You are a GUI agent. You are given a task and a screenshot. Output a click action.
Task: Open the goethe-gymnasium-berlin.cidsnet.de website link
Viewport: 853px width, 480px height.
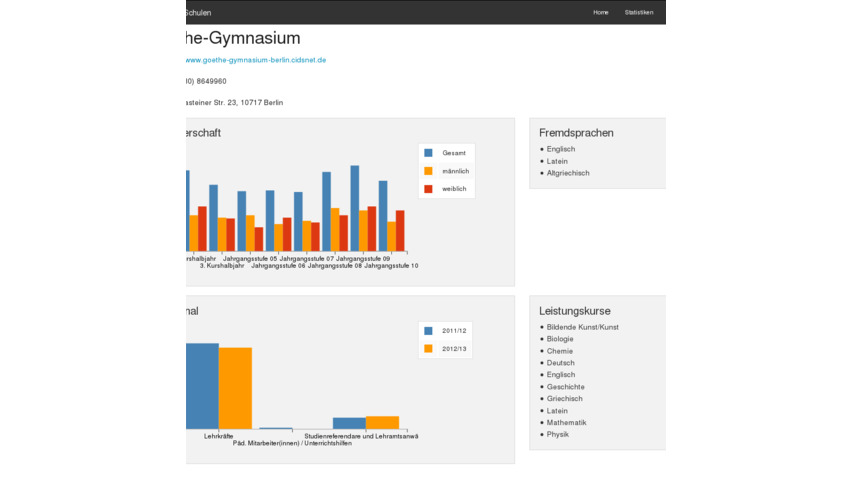pos(256,60)
